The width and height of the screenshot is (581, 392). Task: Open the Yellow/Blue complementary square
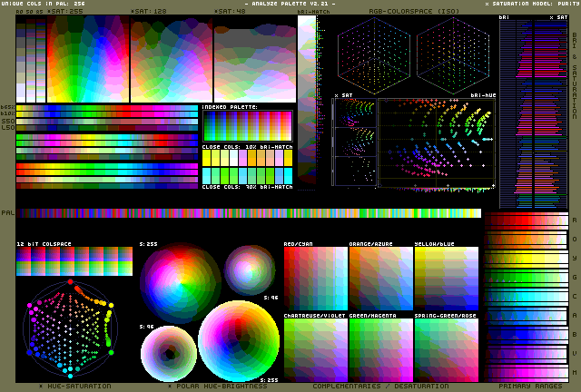pyautogui.click(x=447, y=279)
